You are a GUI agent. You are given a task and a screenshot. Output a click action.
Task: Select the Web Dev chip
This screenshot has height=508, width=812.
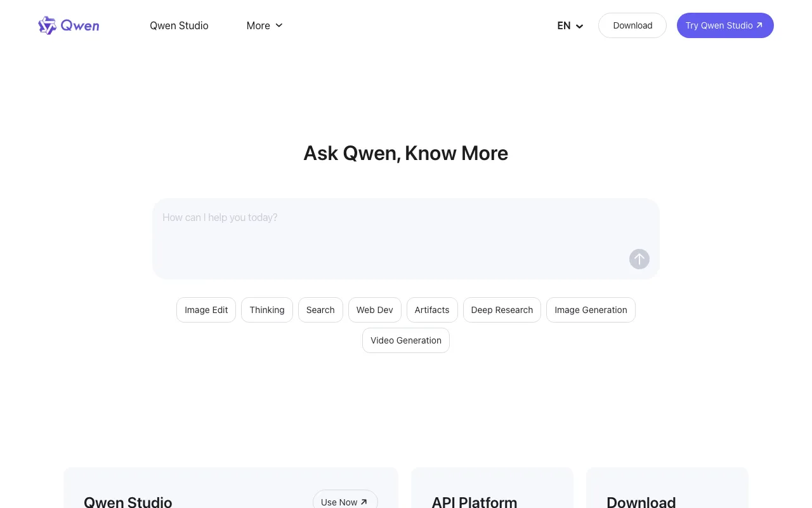375,310
